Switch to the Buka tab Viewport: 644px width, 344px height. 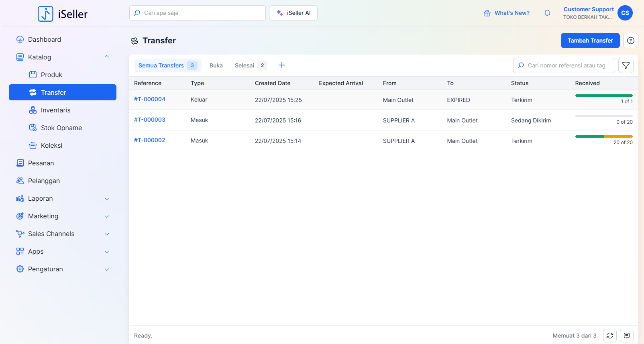coord(216,65)
